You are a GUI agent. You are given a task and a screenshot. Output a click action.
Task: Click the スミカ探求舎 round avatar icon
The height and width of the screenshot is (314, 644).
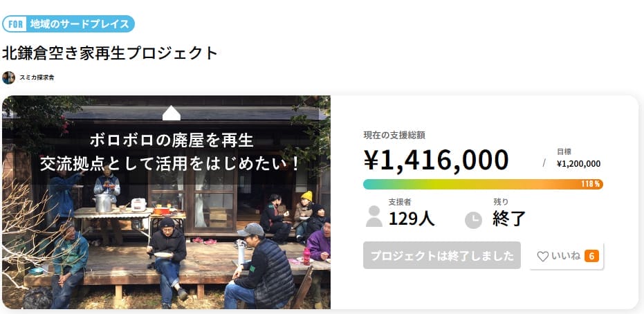point(8,77)
